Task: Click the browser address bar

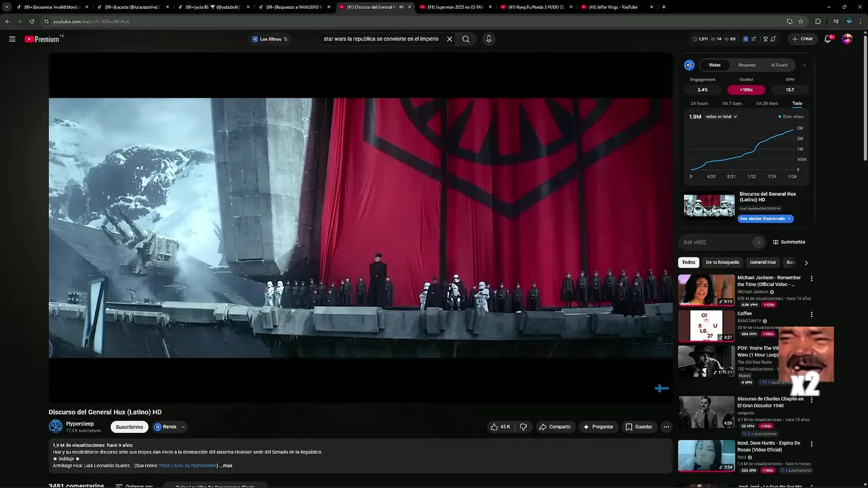Action: 407,21
